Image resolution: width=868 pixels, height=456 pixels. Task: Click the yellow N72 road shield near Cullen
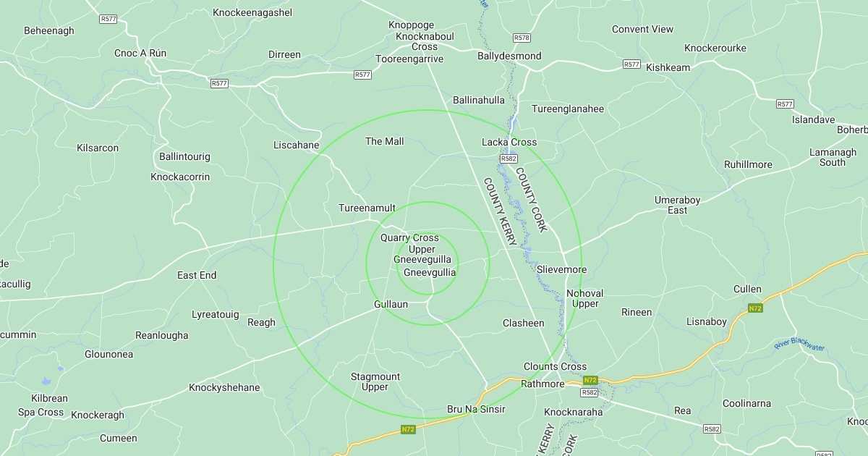pyautogui.click(x=755, y=308)
